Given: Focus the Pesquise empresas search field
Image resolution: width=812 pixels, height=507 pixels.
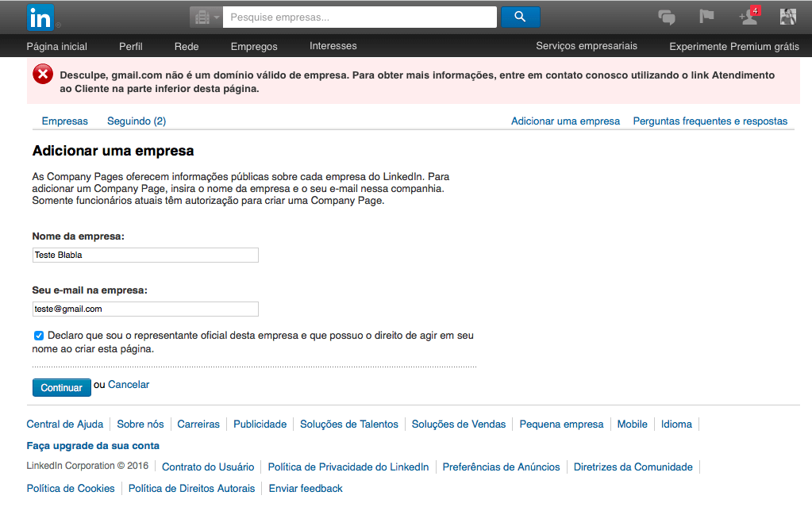Looking at the screenshot, I should 360,17.
